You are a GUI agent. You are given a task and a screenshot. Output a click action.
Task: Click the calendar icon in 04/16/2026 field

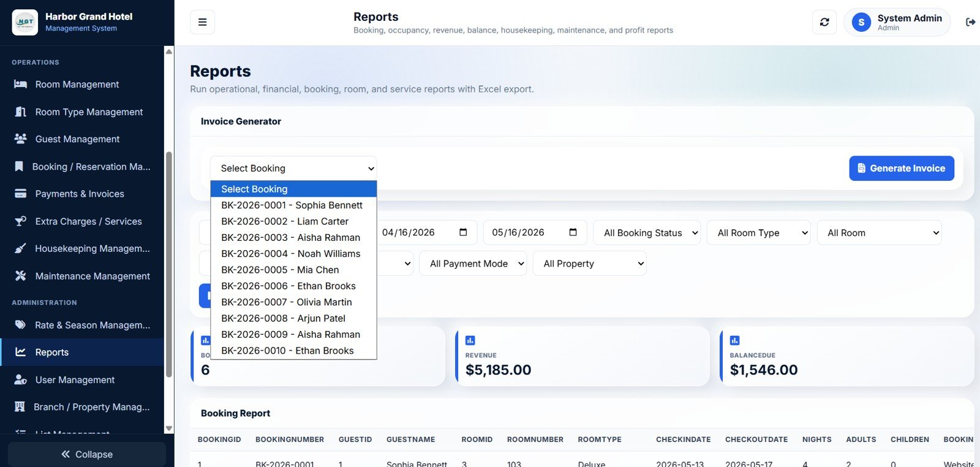(x=463, y=232)
